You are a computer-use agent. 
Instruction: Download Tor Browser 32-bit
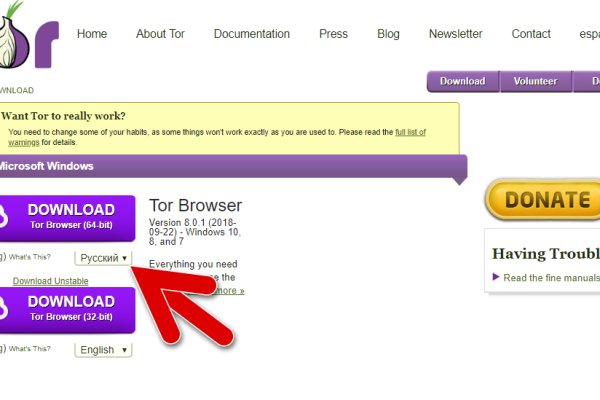tap(70, 309)
